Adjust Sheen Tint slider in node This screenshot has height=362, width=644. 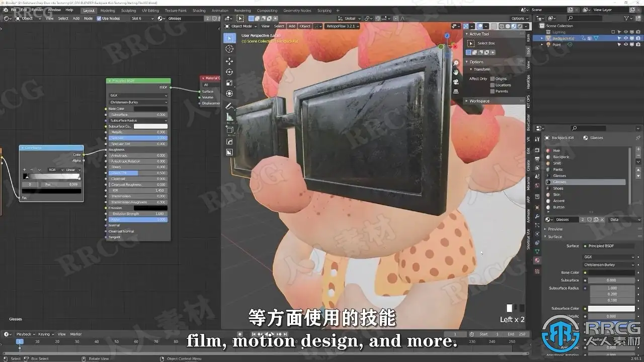point(138,173)
